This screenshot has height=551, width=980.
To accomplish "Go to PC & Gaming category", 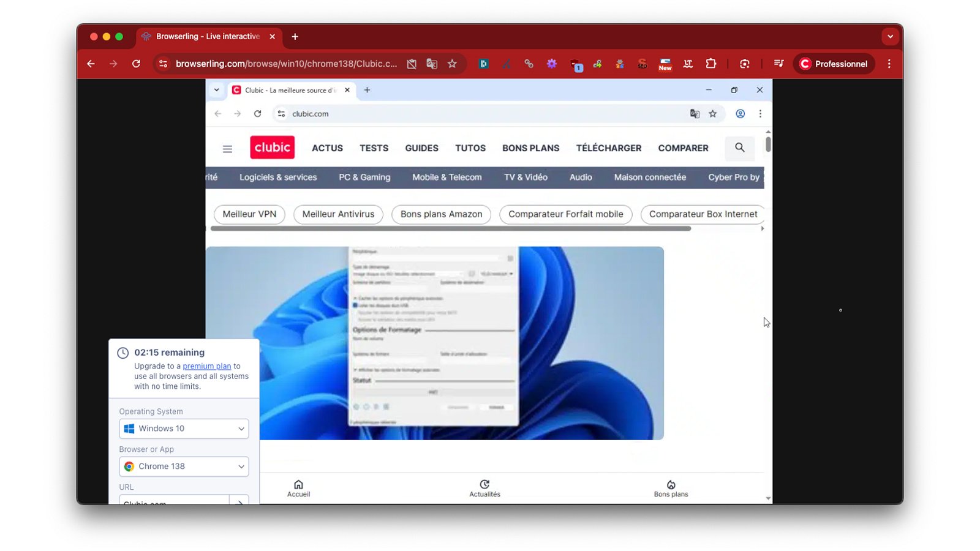I will tap(364, 178).
